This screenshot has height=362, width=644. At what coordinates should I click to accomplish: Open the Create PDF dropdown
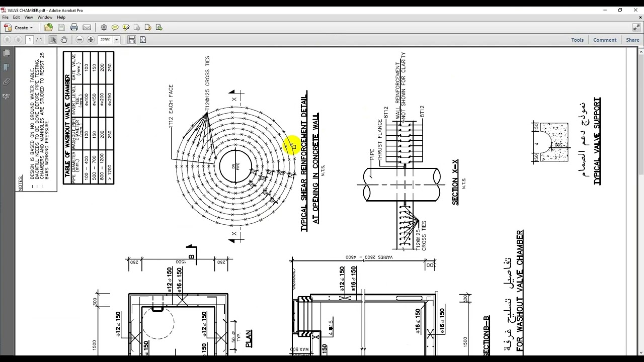[19, 28]
